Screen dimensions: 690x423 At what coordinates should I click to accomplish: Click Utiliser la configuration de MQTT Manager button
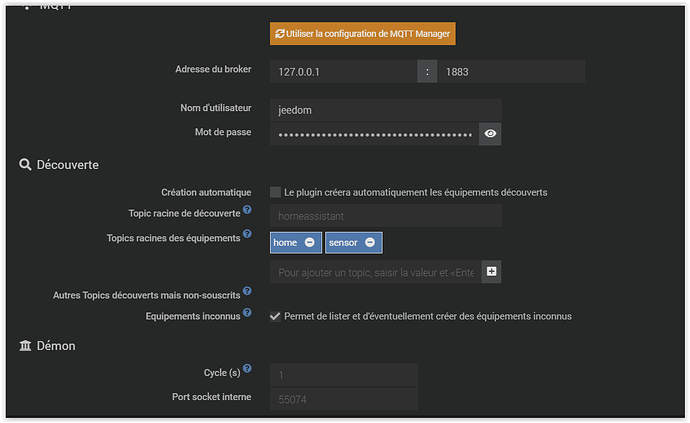[x=363, y=34]
